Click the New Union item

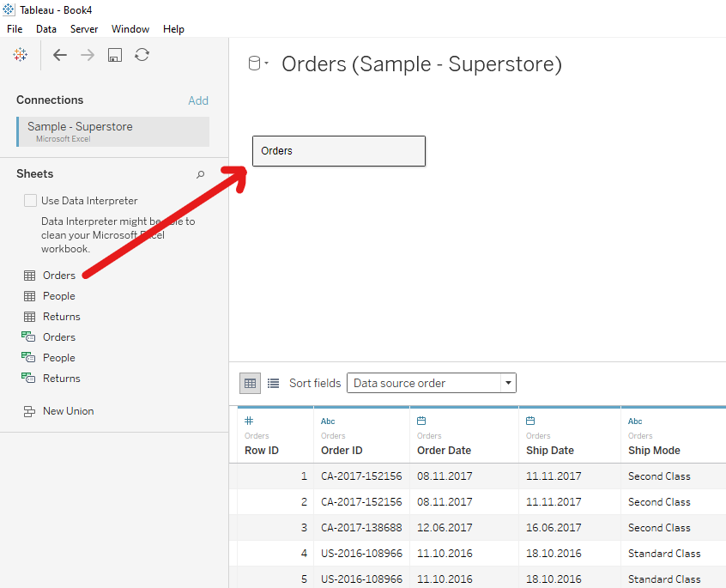point(68,411)
